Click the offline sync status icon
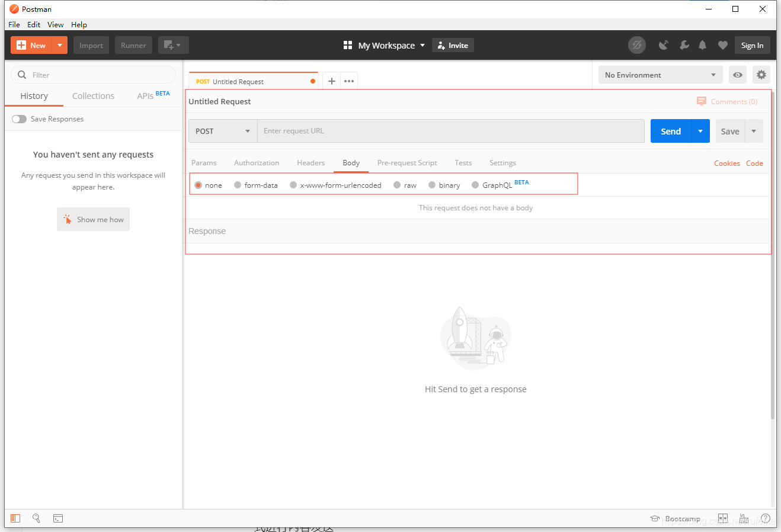The width and height of the screenshot is (781, 532). pyautogui.click(x=637, y=45)
